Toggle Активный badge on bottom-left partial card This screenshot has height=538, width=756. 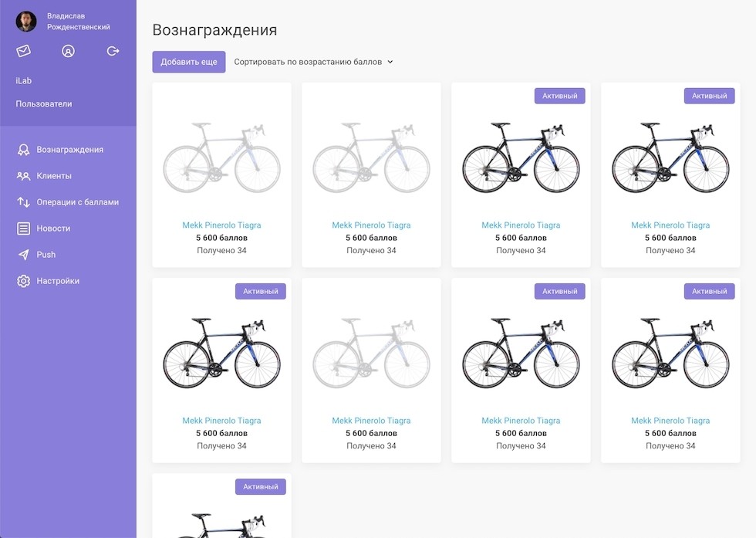click(260, 487)
